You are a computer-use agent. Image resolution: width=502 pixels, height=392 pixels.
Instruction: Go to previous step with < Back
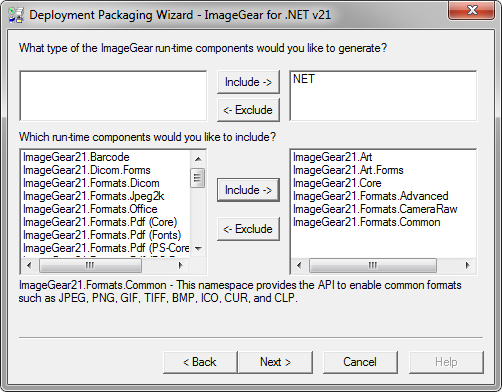(200, 362)
